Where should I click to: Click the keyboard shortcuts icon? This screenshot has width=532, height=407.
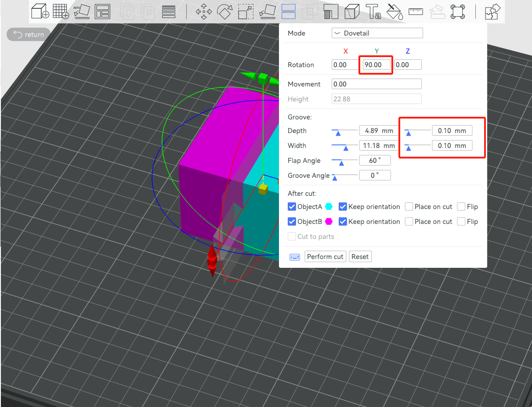click(294, 257)
